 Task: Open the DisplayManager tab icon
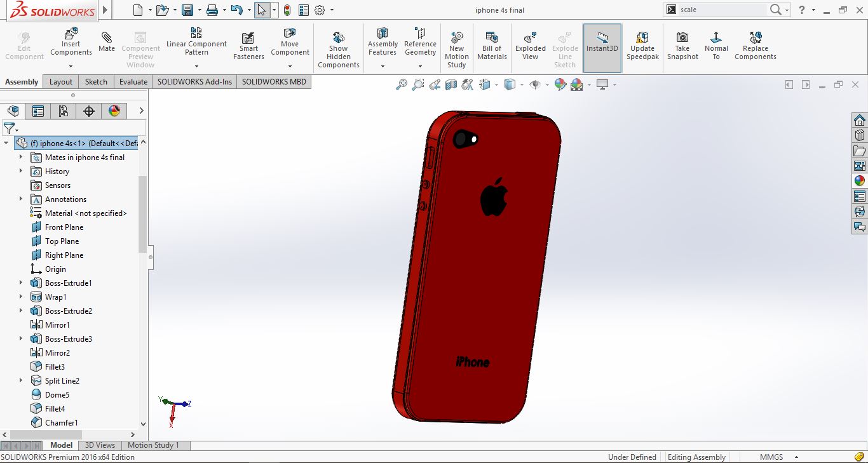[114, 111]
